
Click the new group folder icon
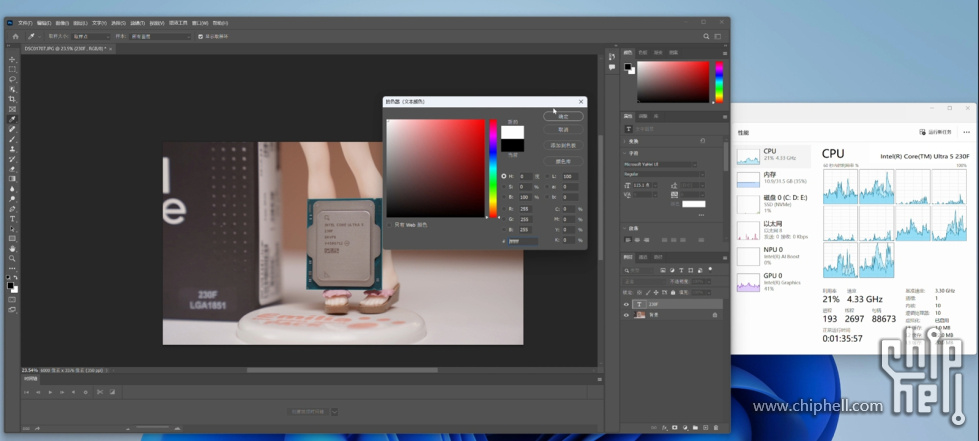(695, 428)
